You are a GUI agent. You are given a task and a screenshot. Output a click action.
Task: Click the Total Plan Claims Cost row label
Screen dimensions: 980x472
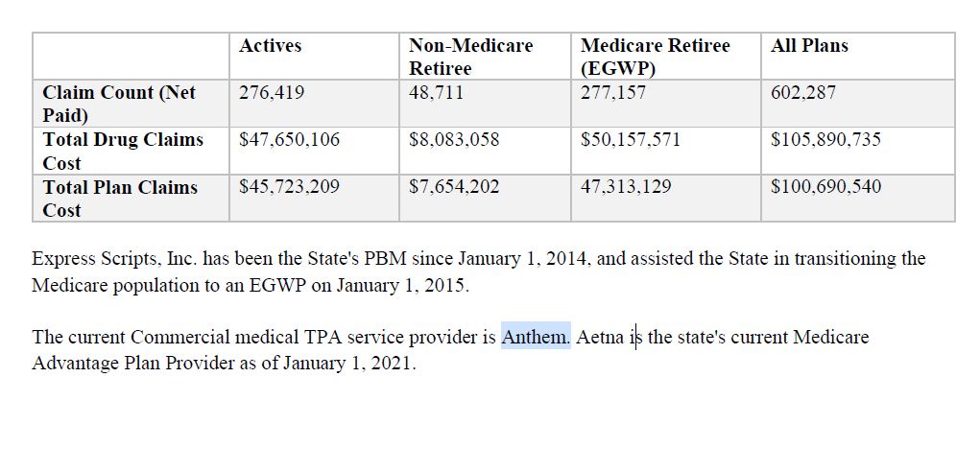(120, 198)
